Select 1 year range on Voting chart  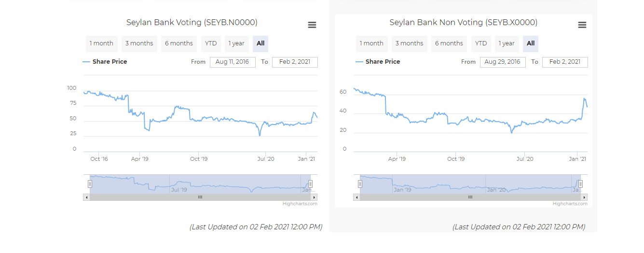pos(236,43)
